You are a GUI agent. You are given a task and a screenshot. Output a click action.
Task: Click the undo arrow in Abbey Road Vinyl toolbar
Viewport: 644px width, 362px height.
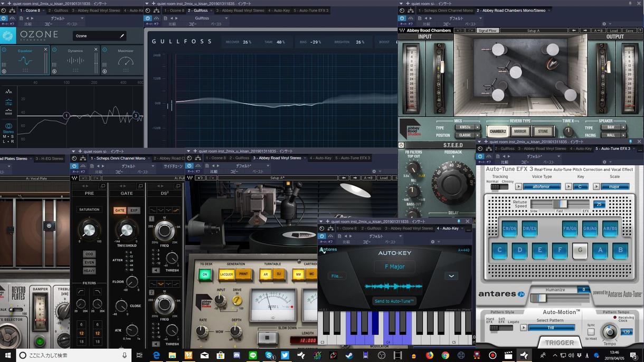[x=201, y=178]
